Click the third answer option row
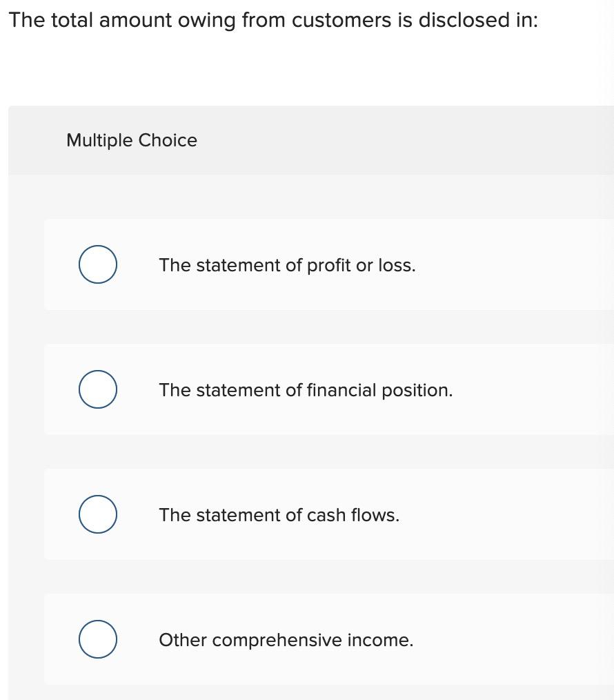Image resolution: width=614 pixels, height=700 pixels. [x=310, y=514]
